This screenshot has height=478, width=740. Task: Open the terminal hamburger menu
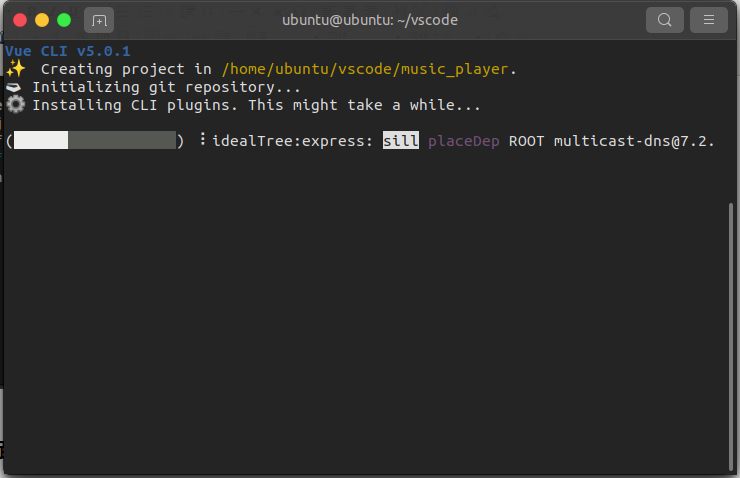[x=709, y=20]
